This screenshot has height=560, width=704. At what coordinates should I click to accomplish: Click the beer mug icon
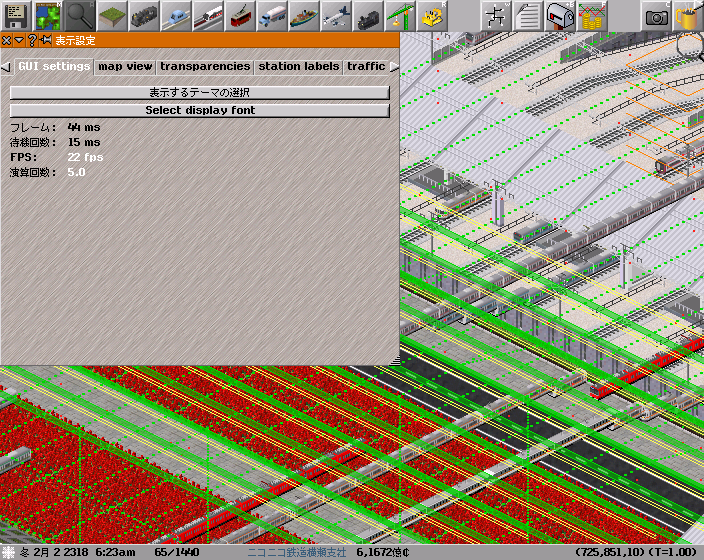(688, 16)
